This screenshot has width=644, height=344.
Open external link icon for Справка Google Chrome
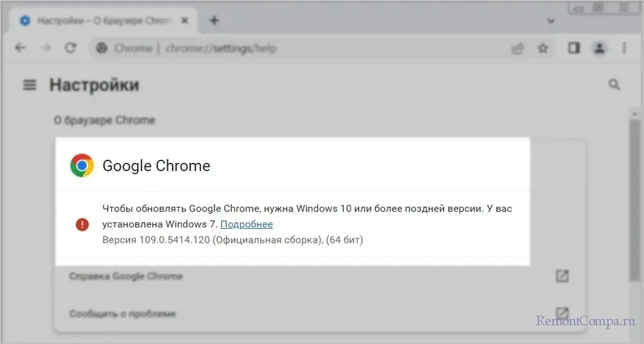(562, 276)
